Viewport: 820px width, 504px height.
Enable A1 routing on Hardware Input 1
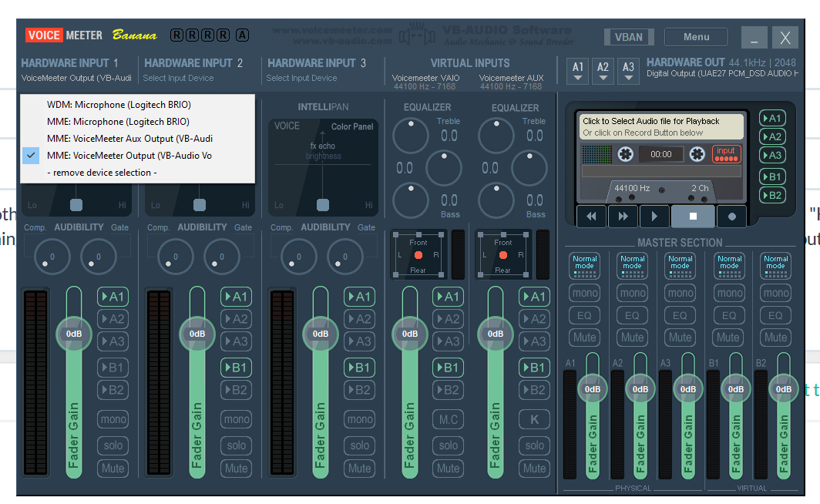pos(113,297)
